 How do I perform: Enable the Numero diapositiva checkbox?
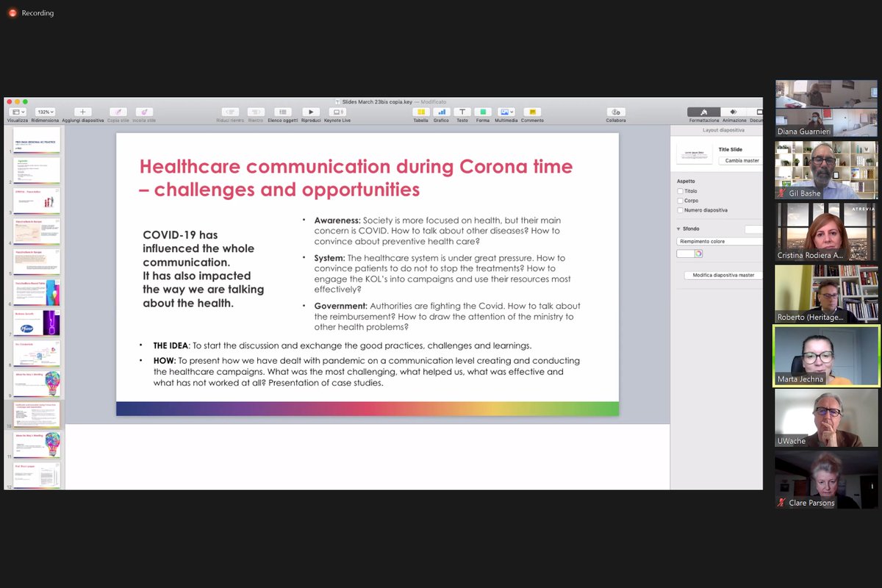click(681, 210)
